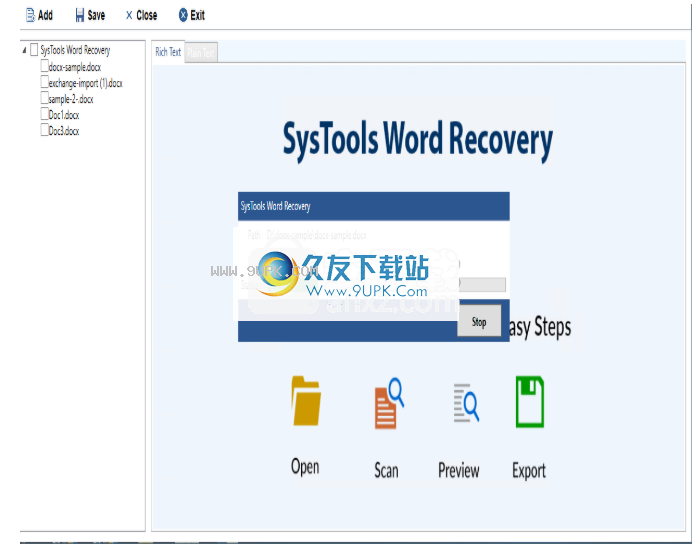The height and width of the screenshot is (548, 693).
Task: Select Doc1.docx file name
Action: [x=64, y=115]
